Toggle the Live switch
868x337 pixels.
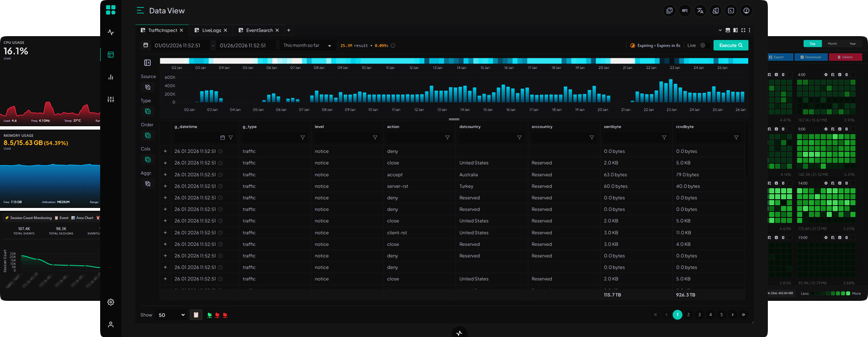tap(704, 45)
